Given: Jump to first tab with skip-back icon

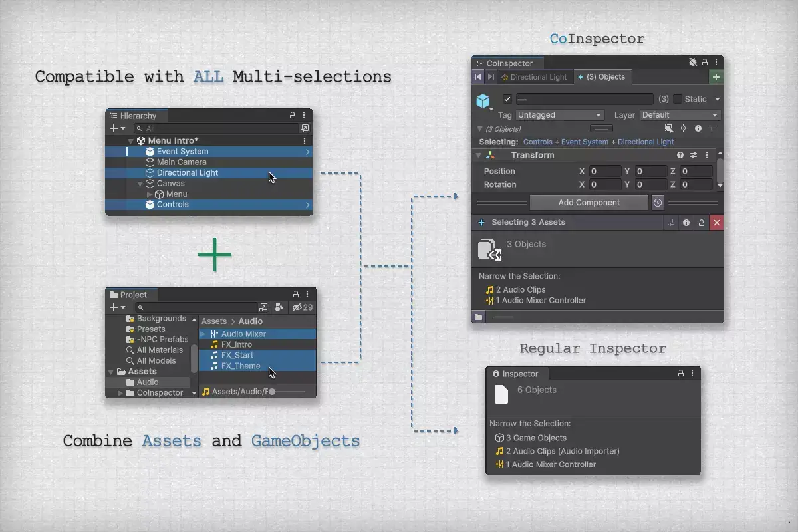Looking at the screenshot, I should [x=478, y=77].
